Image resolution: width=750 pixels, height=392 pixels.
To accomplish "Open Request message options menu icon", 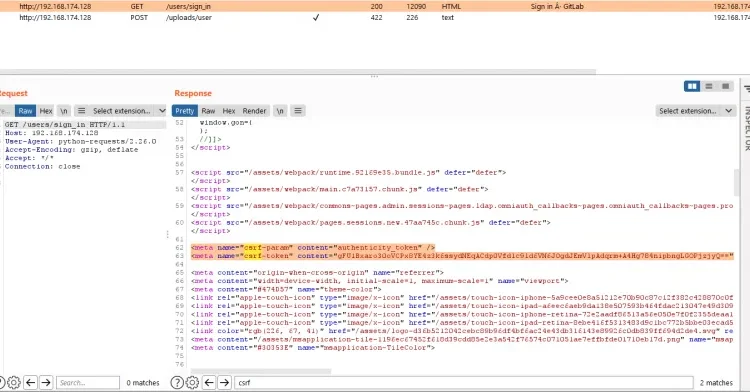I will (x=81, y=111).
